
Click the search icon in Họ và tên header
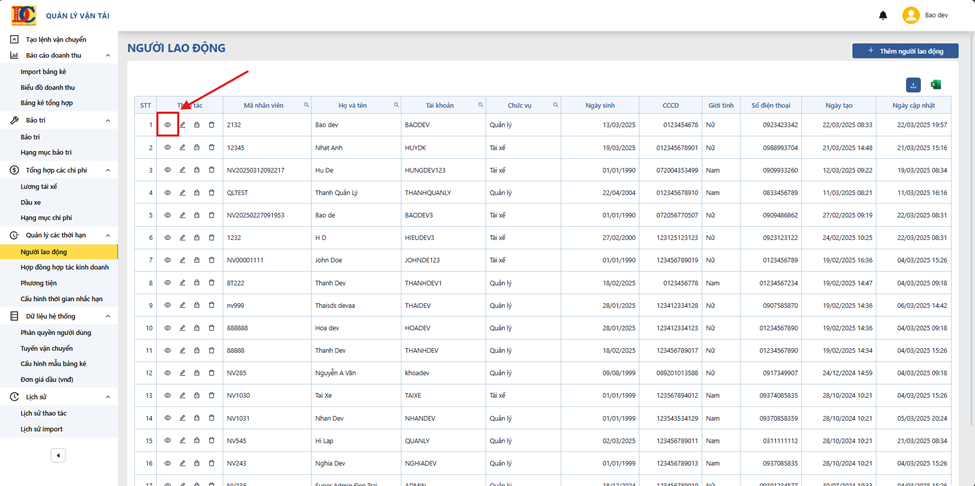(x=395, y=105)
